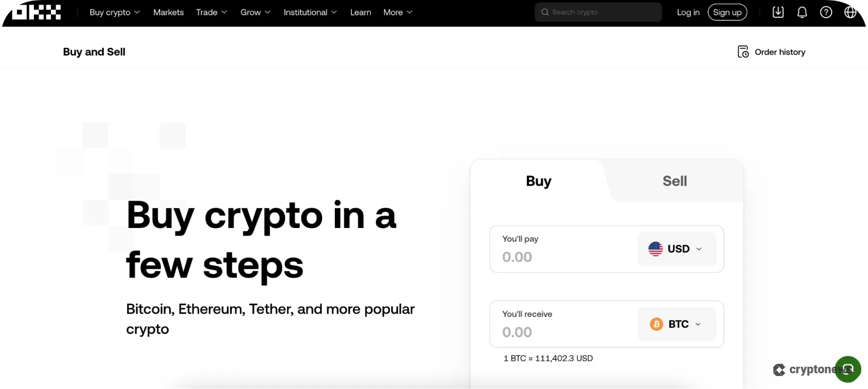Open the Markets menu item

pyautogui.click(x=168, y=12)
